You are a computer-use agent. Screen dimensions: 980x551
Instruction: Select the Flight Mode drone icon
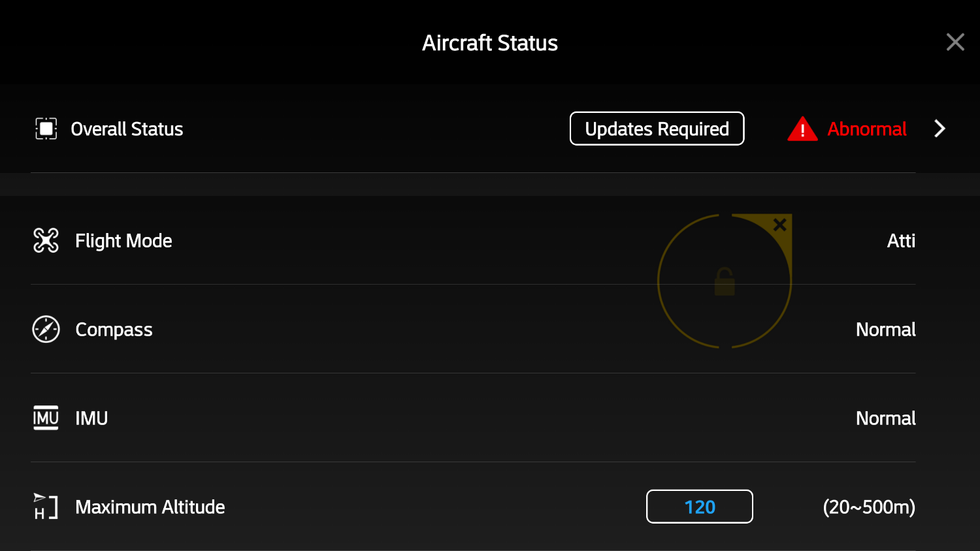tap(44, 241)
